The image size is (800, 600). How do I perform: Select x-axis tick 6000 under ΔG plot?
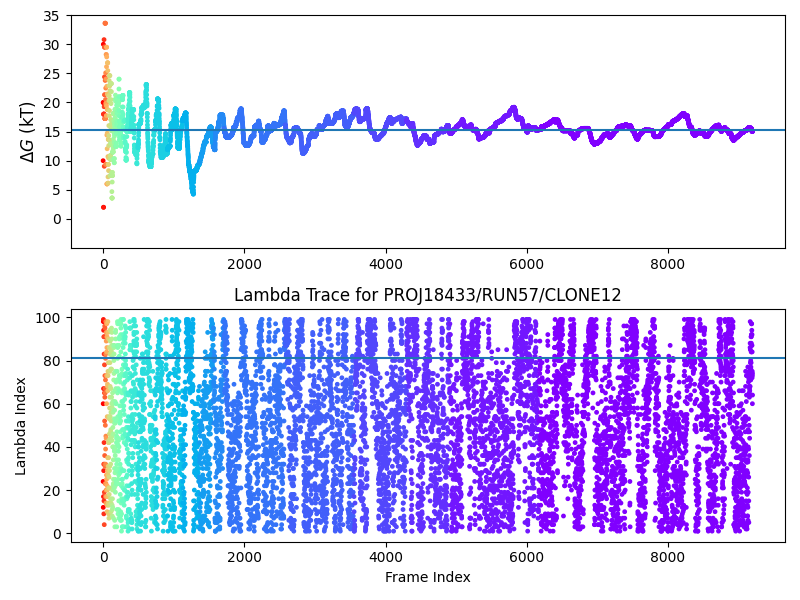click(527, 264)
